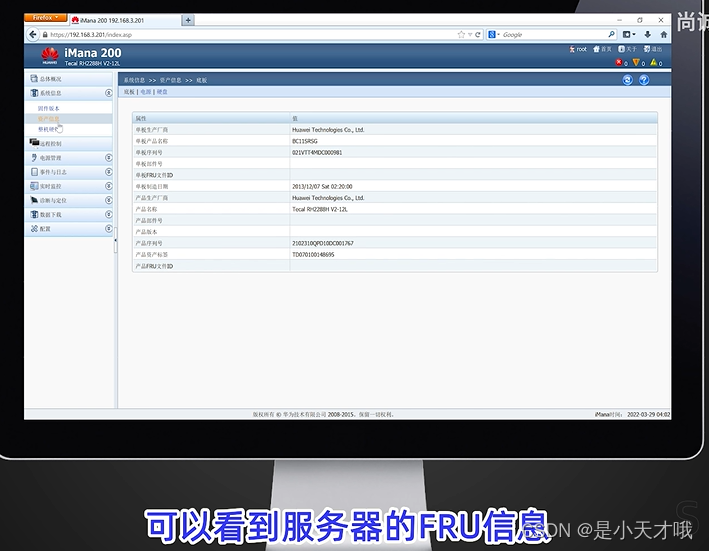
Task: Click the search magnifier icon
Action: [x=611, y=34]
